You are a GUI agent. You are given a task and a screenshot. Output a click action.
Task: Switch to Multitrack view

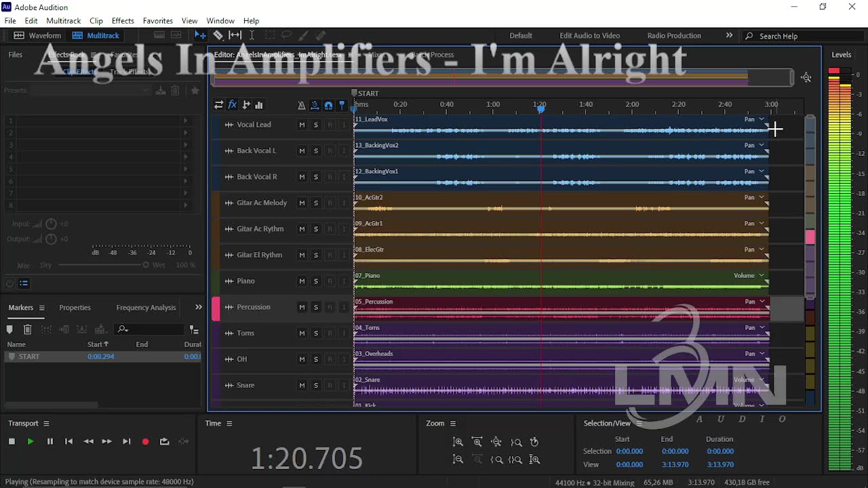tap(96, 35)
